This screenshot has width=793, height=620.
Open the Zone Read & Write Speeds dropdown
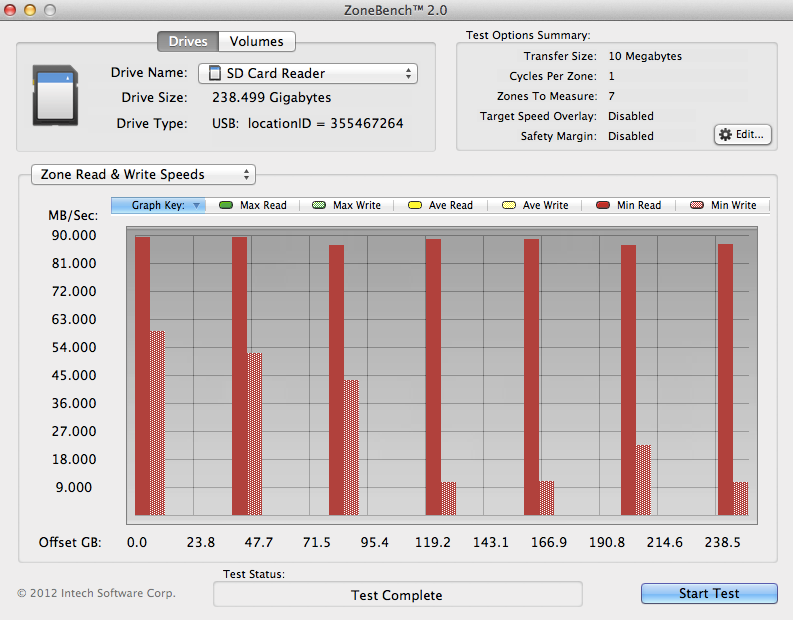coord(143,174)
